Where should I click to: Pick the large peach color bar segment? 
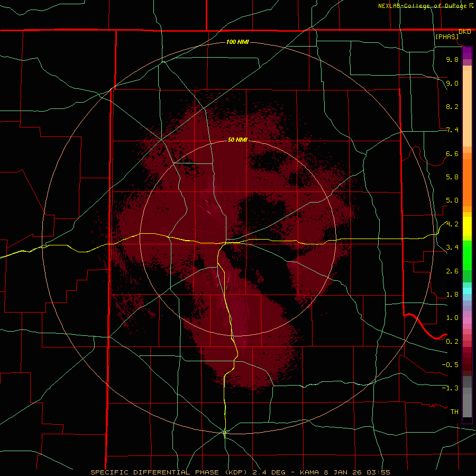[x=467, y=108]
